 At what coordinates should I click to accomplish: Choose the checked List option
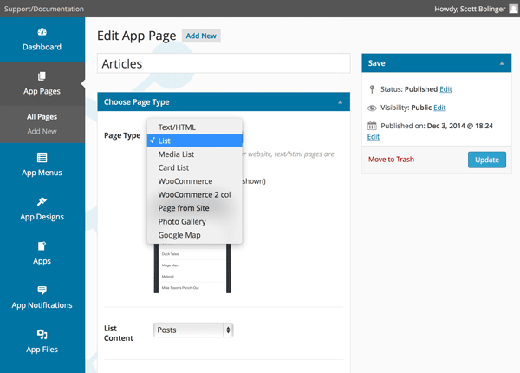tap(195, 140)
